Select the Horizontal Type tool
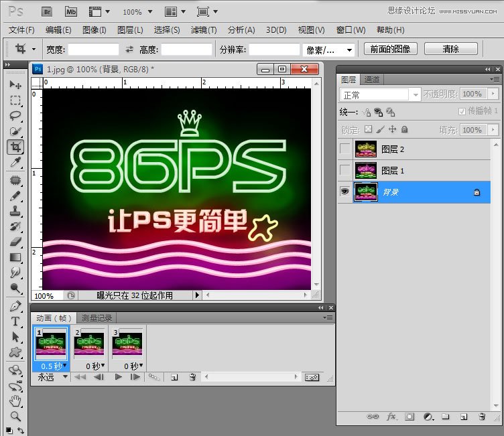504x436 pixels. 15,321
